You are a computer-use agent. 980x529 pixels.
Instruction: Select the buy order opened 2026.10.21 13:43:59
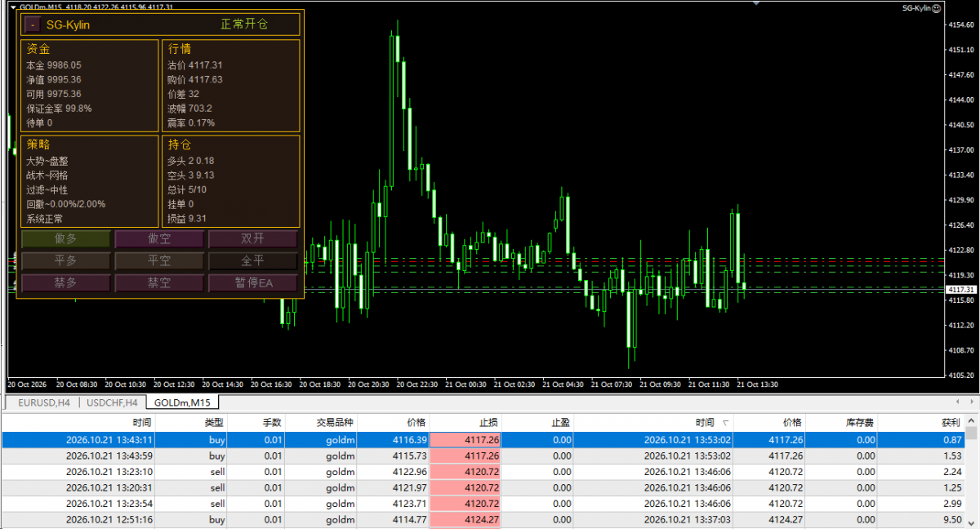tap(483, 456)
